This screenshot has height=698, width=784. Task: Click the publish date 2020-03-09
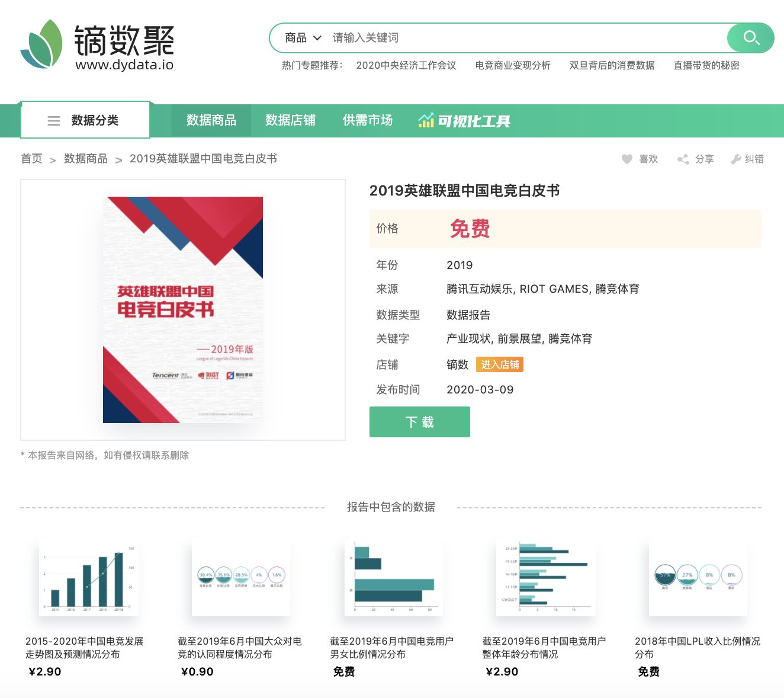(x=480, y=389)
